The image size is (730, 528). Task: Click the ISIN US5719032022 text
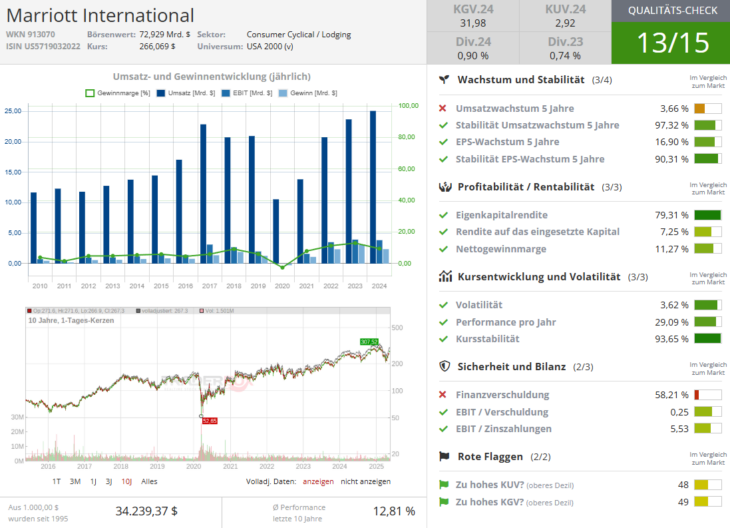[x=43, y=47]
